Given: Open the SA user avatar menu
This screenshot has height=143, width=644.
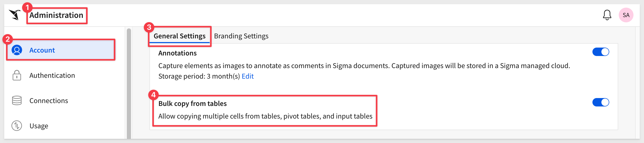Looking at the screenshot, I should point(626,15).
